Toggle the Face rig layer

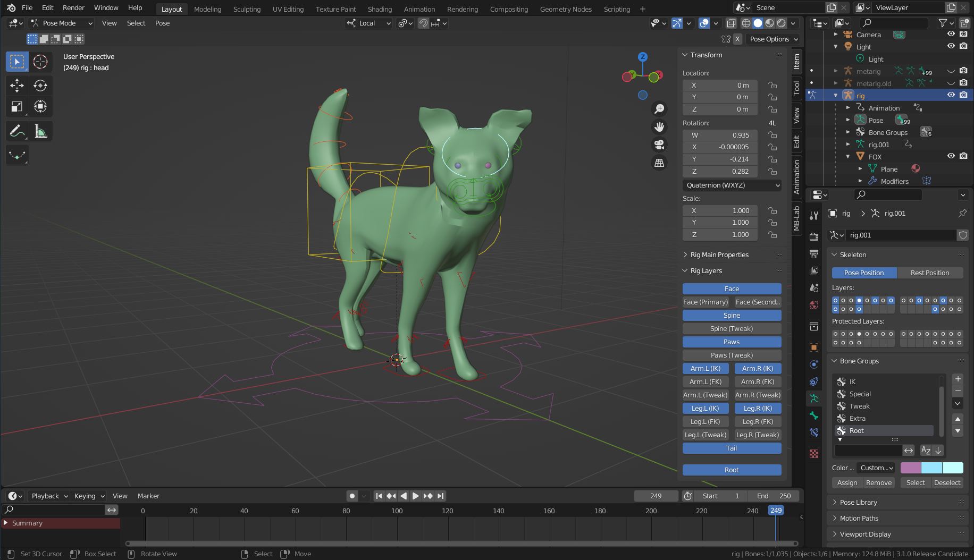(732, 289)
